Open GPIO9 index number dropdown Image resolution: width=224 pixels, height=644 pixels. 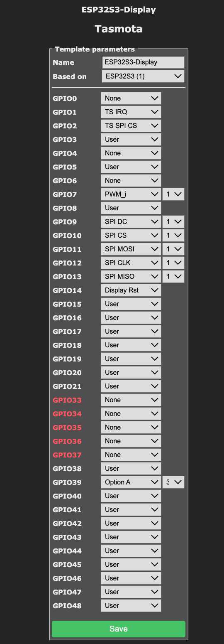(x=173, y=222)
